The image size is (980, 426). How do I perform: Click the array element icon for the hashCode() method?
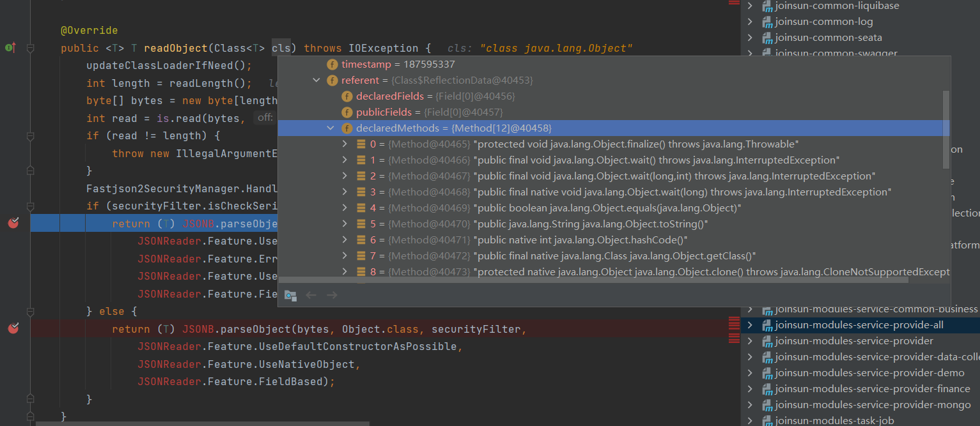point(362,240)
